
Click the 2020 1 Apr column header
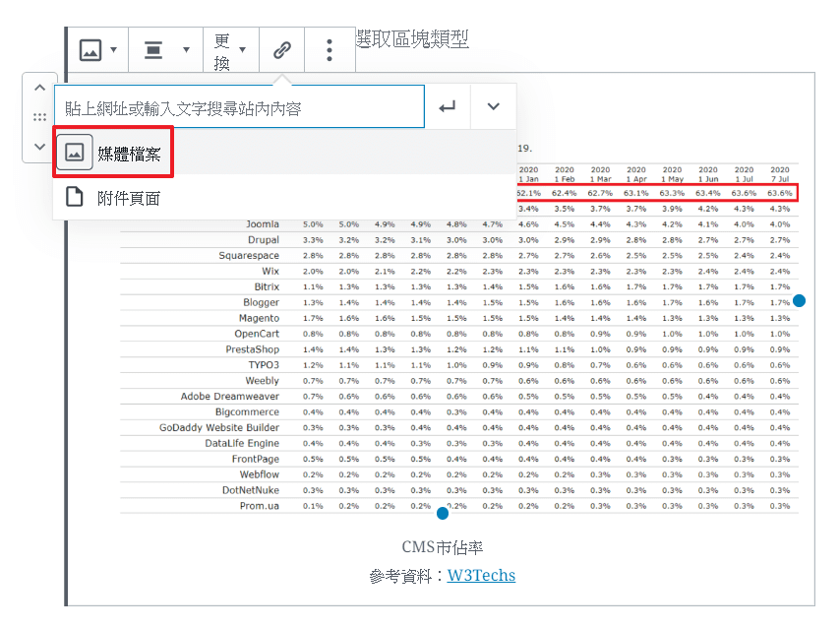pos(635,174)
